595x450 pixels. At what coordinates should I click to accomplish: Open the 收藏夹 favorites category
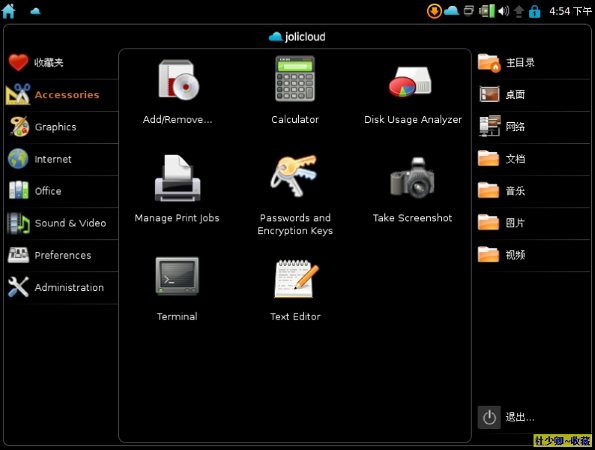coord(61,63)
